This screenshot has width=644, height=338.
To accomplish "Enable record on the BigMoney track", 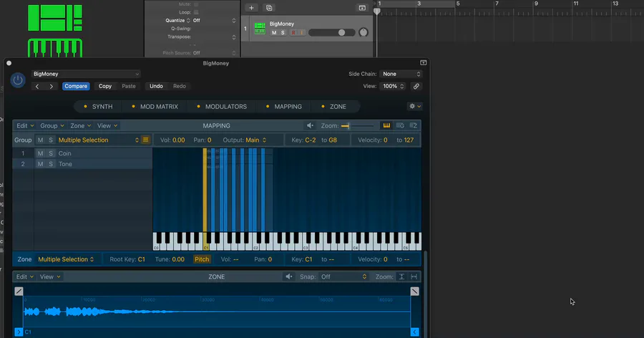I will tap(293, 33).
